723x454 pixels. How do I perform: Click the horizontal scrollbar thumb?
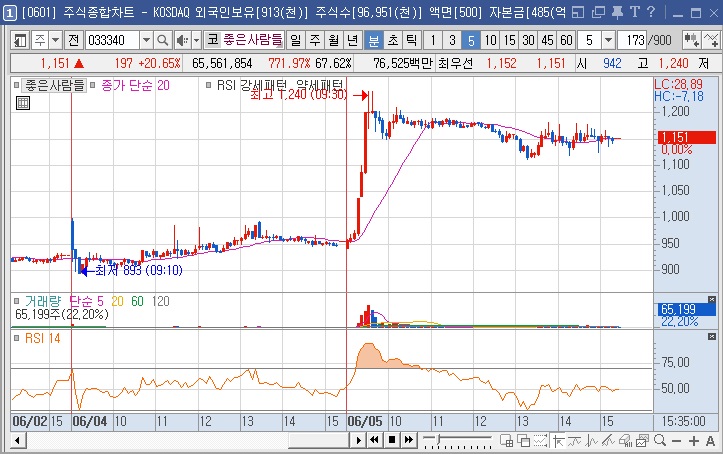pyautogui.click(x=319, y=441)
